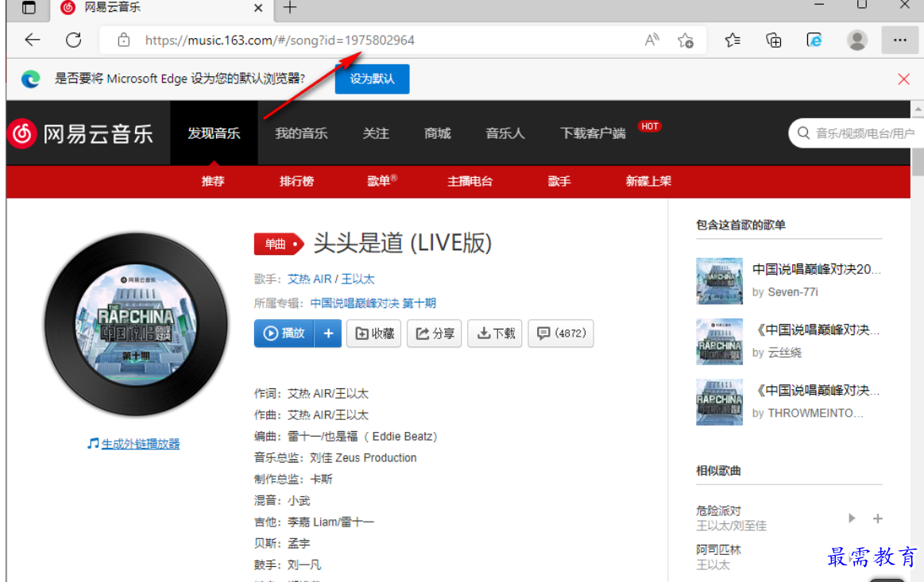
Task: Open the 下载客户端 nav item
Action: tap(593, 133)
